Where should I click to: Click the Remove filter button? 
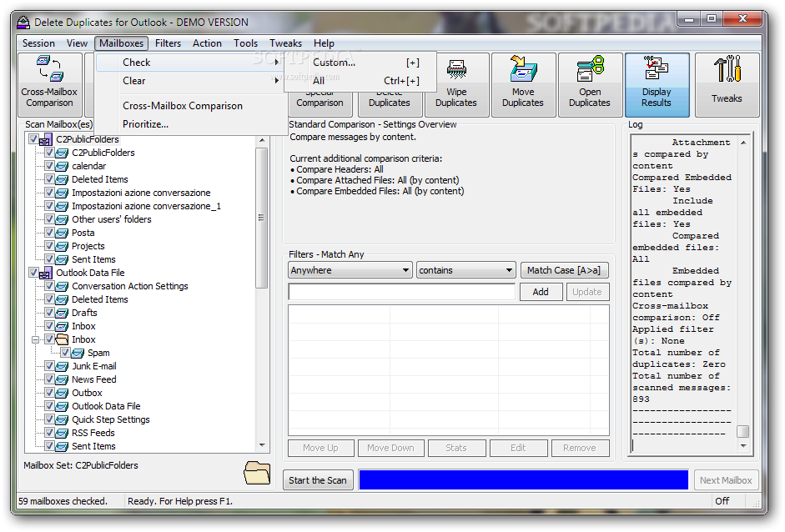(x=580, y=448)
